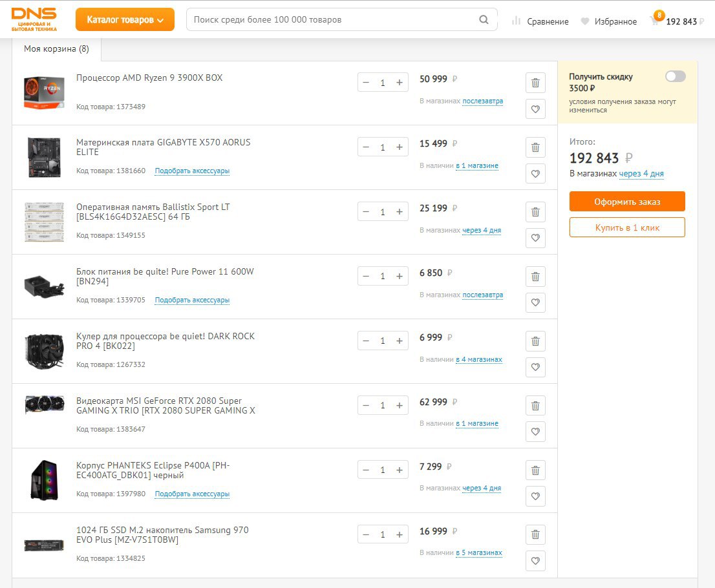715x588 pixels.
Task: Remove Samsung 970 EVO Plus SSD
Action: (535, 534)
